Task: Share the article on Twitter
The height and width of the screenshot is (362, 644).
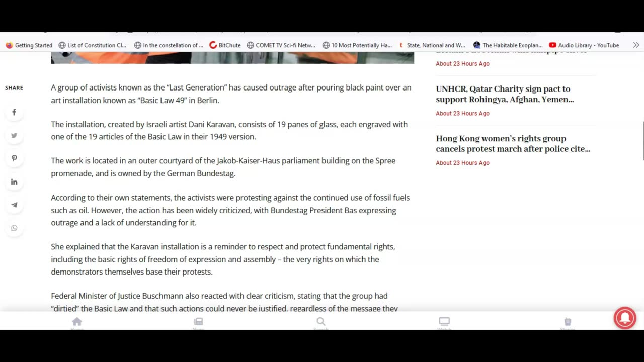Action: point(14,135)
